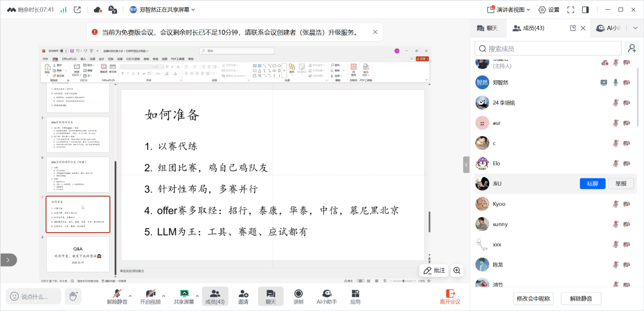This screenshot has width=644, height=311.
Task: Click the raise hand icon
Action: tap(73, 296)
